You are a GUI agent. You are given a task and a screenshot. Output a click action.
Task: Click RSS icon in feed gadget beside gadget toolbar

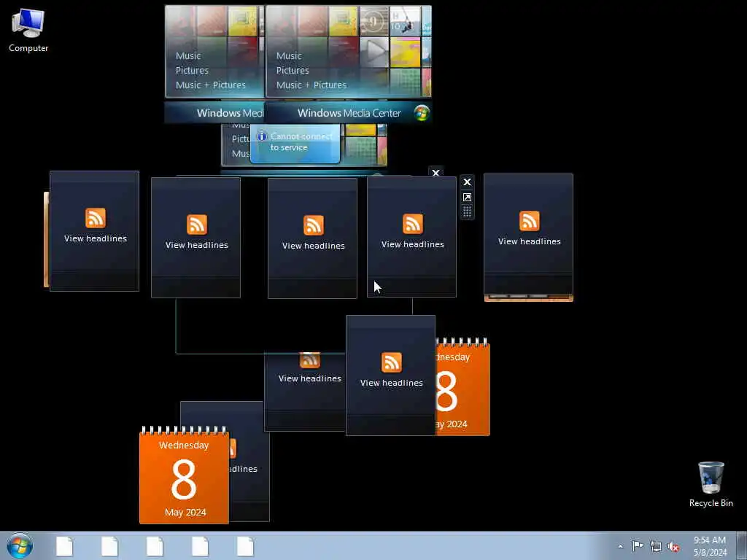tap(413, 224)
